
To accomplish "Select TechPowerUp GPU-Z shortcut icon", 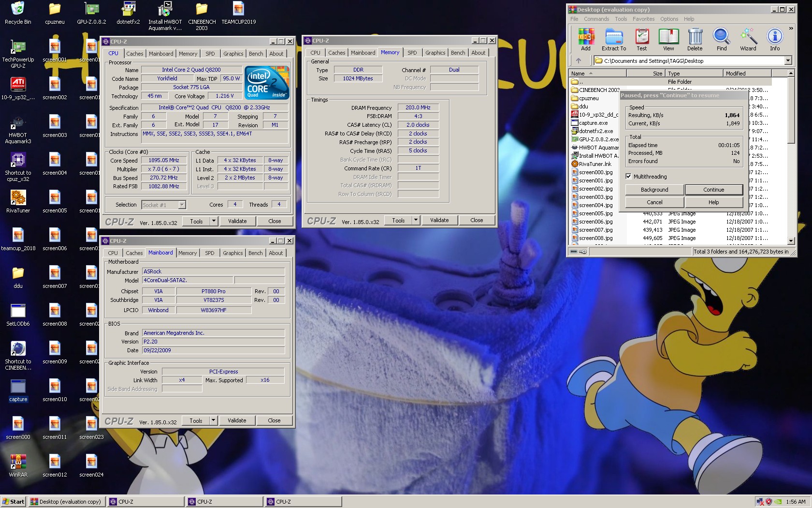I will click(18, 54).
